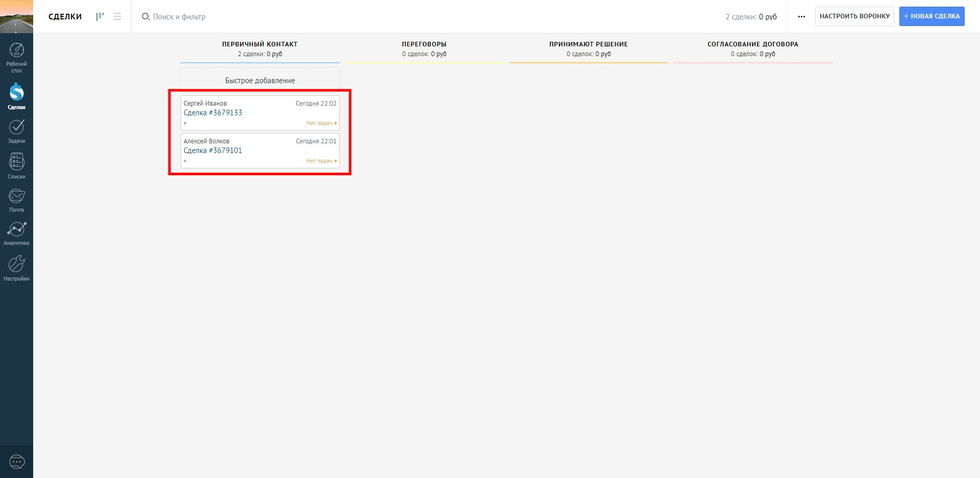Image resolution: width=980 pixels, height=478 pixels.
Task: Click the Быстрое добавление quick add area
Action: coord(260,80)
